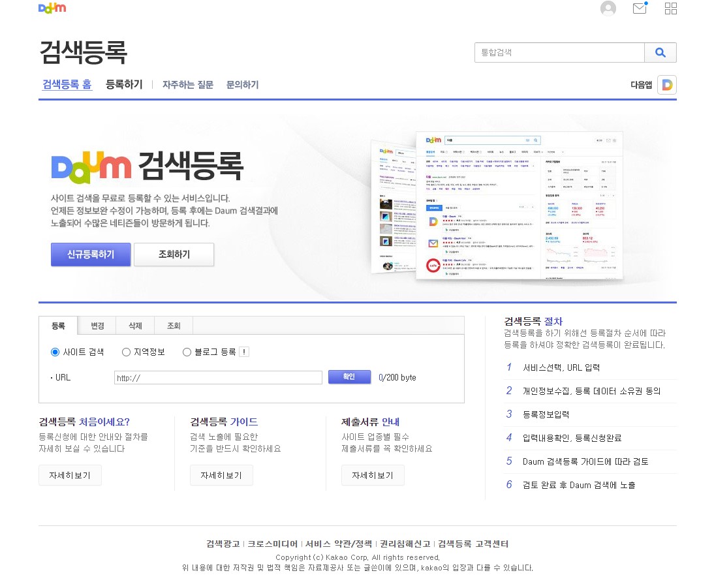Open 크로스미디어 footer link
Viewport: 714px width, 588px height.
[272, 544]
